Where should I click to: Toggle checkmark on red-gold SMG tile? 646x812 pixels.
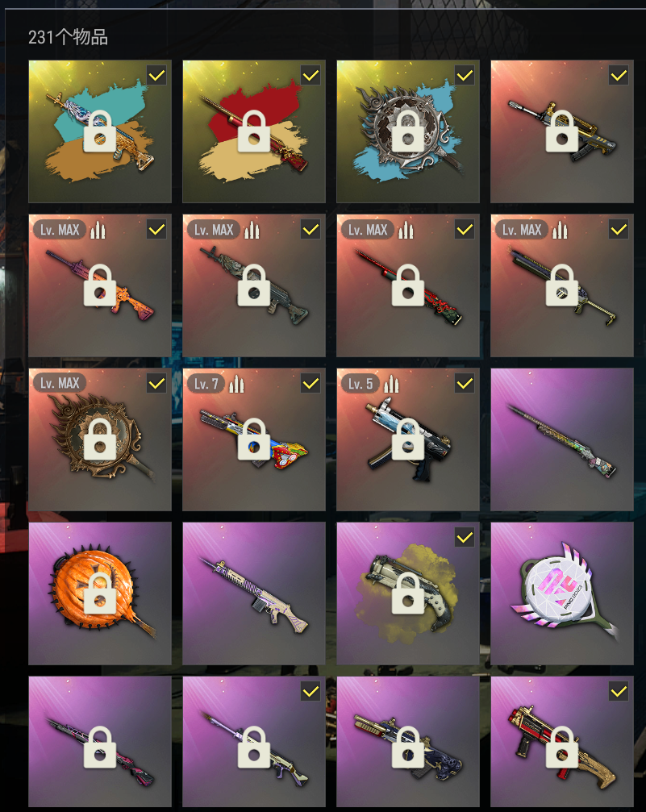[619, 691]
